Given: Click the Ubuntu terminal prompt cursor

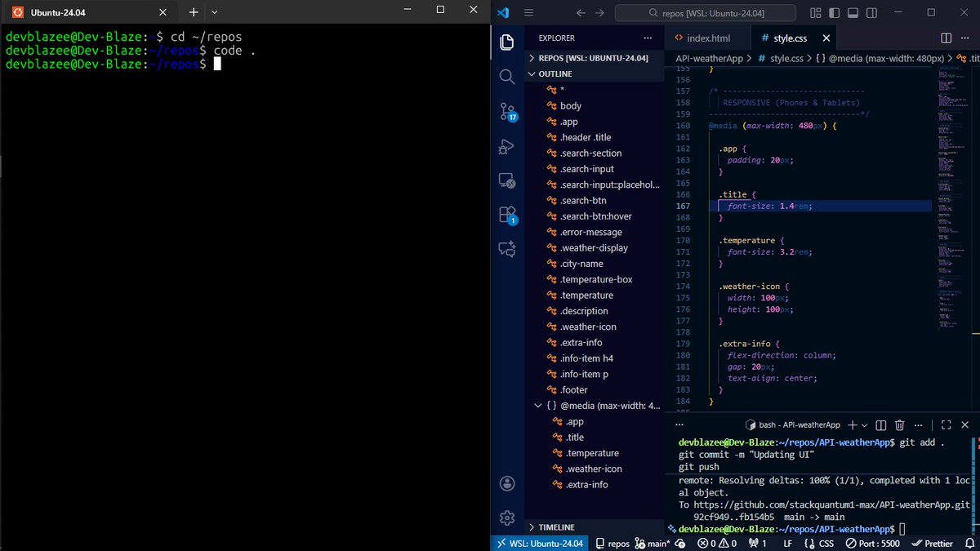Looking at the screenshot, I should coord(217,64).
